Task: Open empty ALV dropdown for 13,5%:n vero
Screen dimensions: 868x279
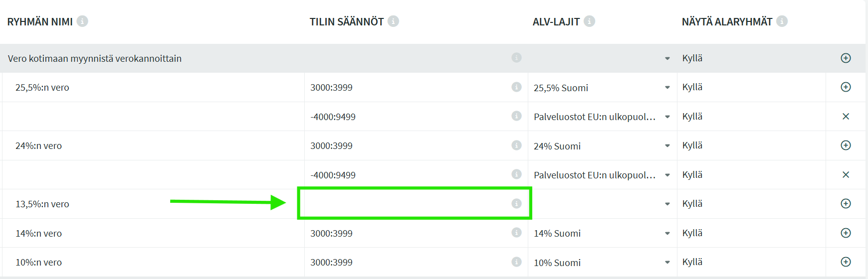Action: [667, 204]
